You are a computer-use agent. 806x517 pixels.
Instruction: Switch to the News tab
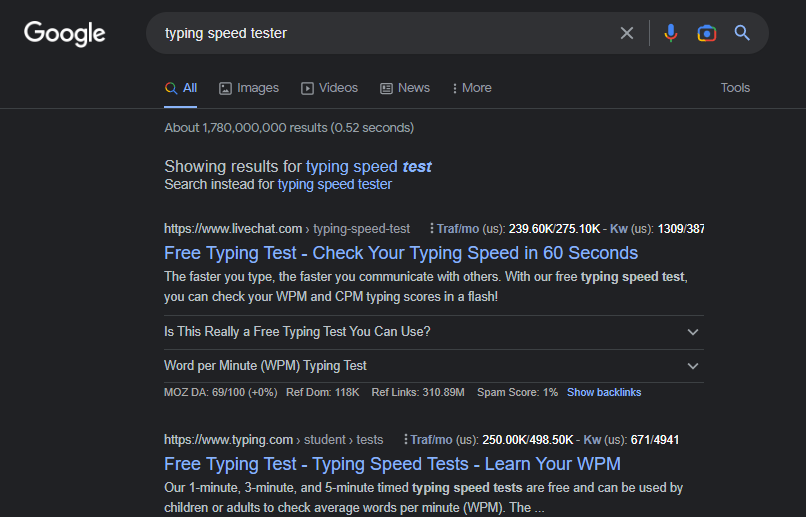point(405,88)
